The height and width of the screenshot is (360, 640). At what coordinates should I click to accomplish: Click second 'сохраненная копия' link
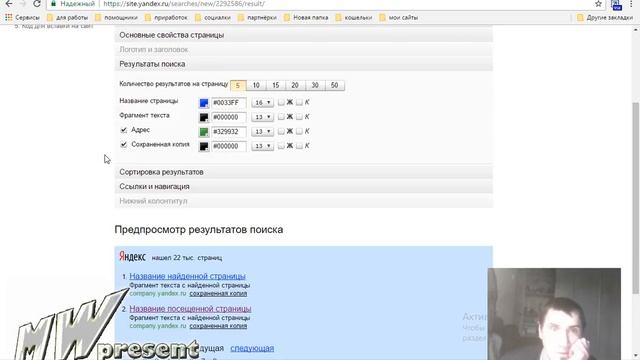[x=218, y=326]
